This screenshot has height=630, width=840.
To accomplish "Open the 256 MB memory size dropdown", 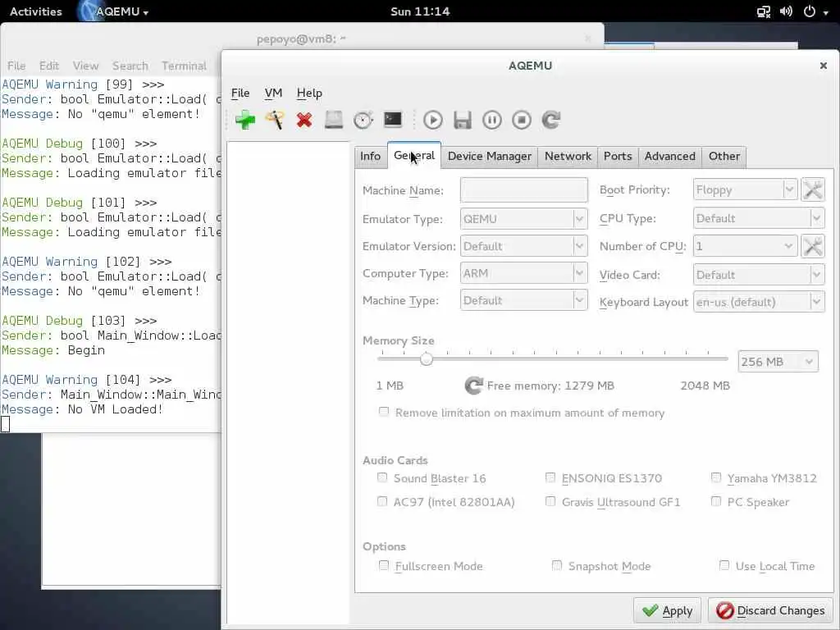I will click(778, 362).
